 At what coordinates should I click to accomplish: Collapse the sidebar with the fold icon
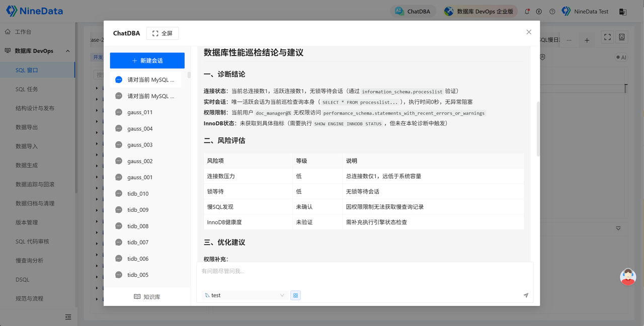click(68, 317)
